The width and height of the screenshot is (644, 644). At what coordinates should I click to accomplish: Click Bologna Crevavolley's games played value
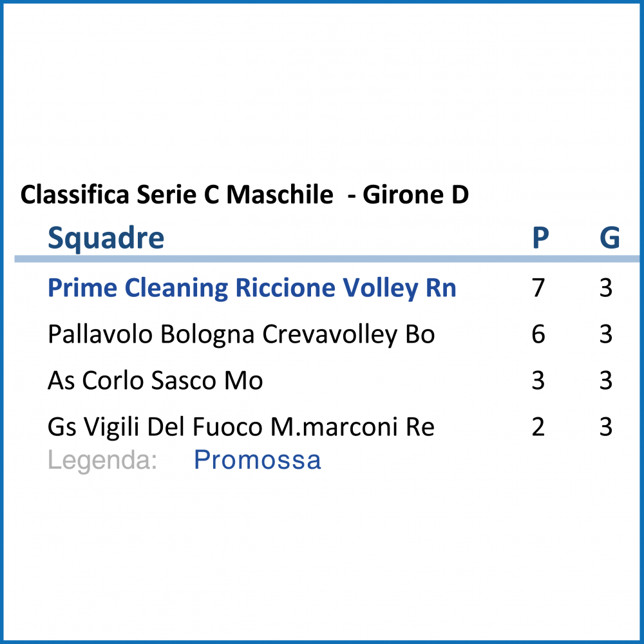pyautogui.click(x=606, y=334)
